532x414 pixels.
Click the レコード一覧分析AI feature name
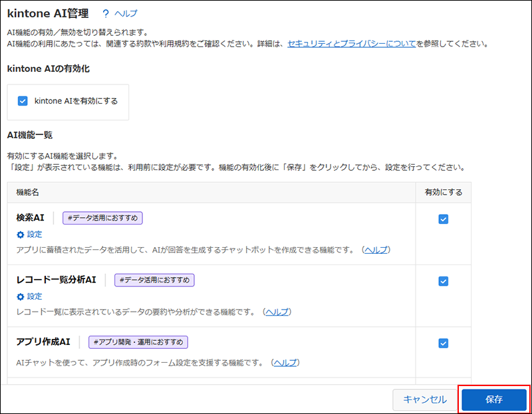[x=57, y=280]
